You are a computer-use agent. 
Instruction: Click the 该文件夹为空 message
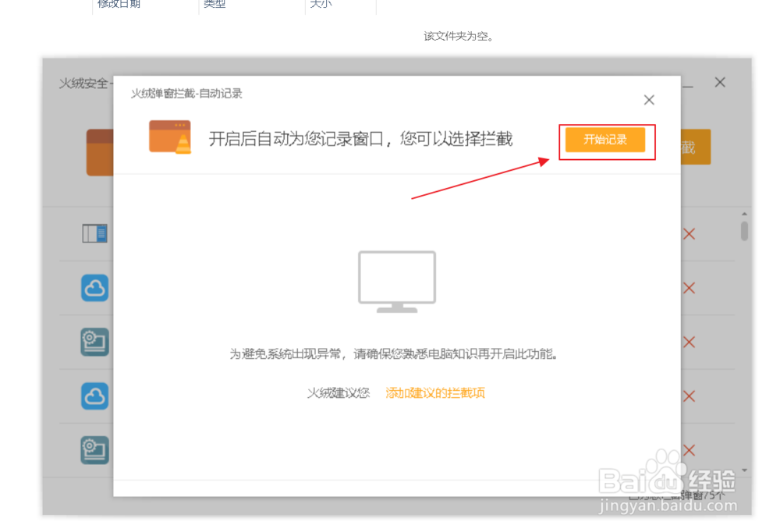pyautogui.click(x=458, y=37)
